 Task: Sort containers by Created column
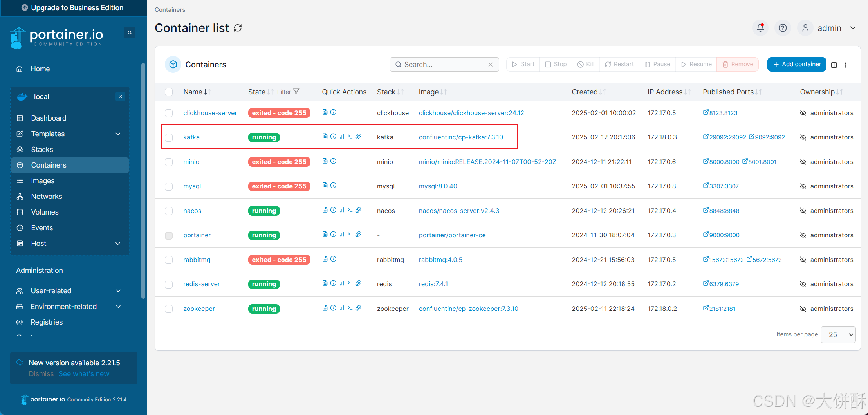pyautogui.click(x=589, y=92)
